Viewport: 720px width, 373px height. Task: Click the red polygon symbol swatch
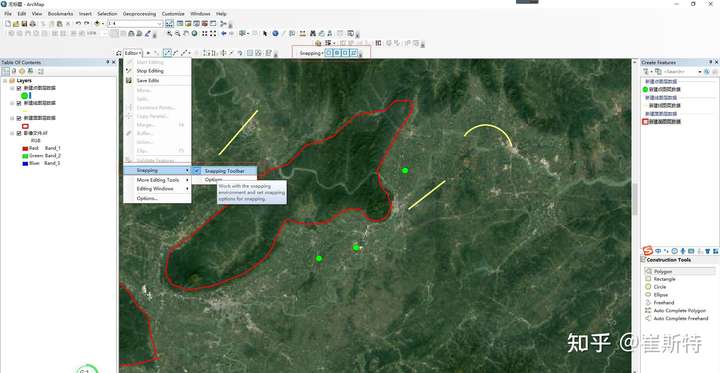[x=25, y=126]
